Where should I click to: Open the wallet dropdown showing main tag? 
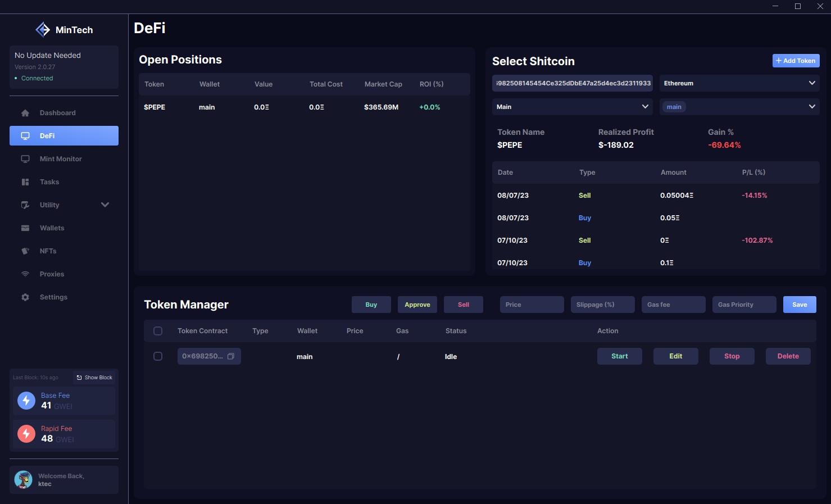pos(739,107)
